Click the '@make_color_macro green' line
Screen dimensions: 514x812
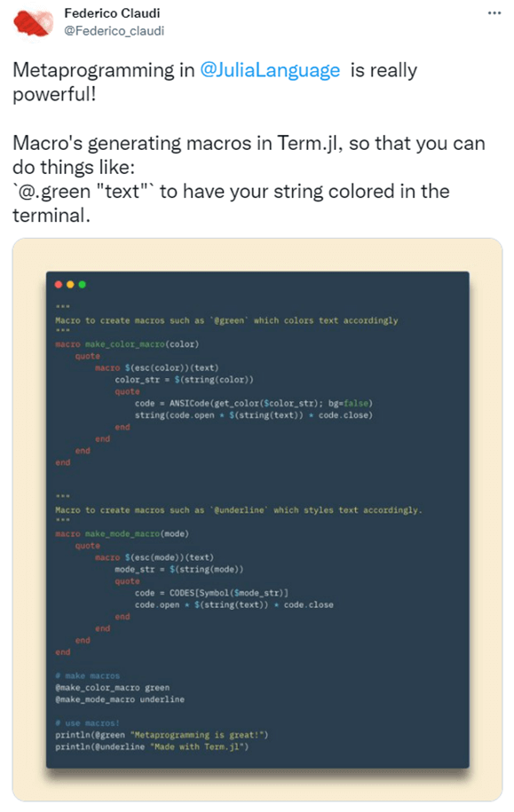[113, 688]
